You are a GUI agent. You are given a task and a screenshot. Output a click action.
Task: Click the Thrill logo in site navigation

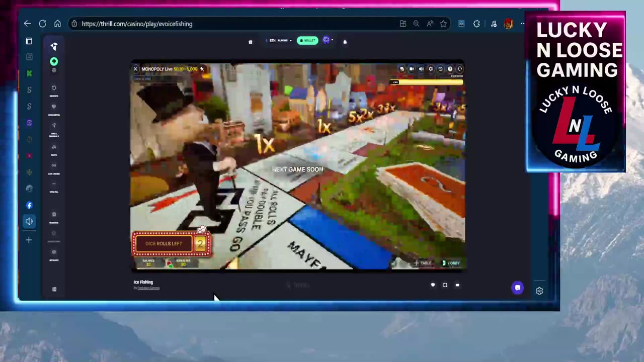tap(54, 46)
